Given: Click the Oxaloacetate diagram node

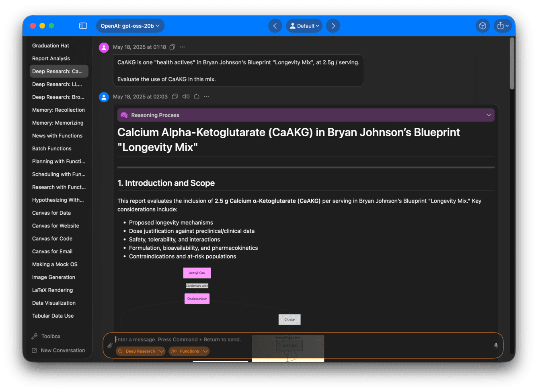Looking at the screenshot, I should (x=197, y=299).
